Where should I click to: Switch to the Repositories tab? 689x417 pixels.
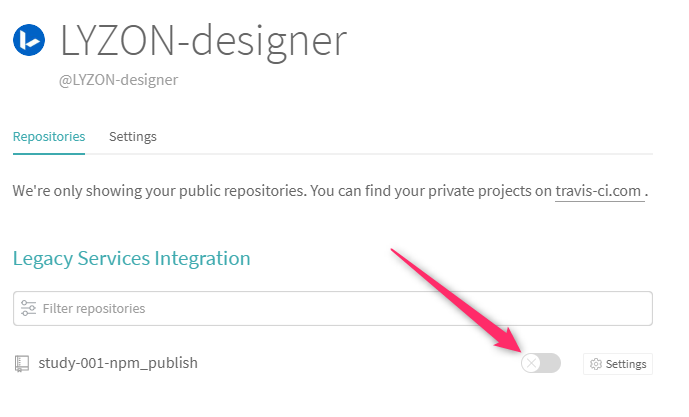click(x=49, y=137)
